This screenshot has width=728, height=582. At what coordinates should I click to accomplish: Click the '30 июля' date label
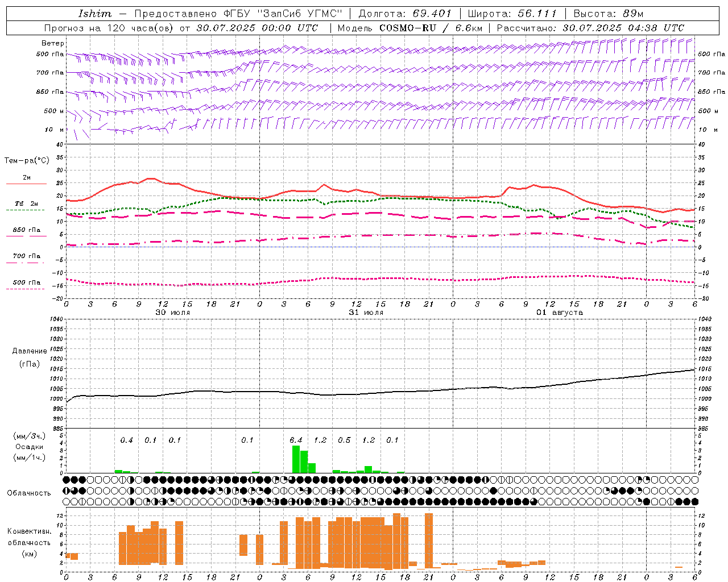173,312
